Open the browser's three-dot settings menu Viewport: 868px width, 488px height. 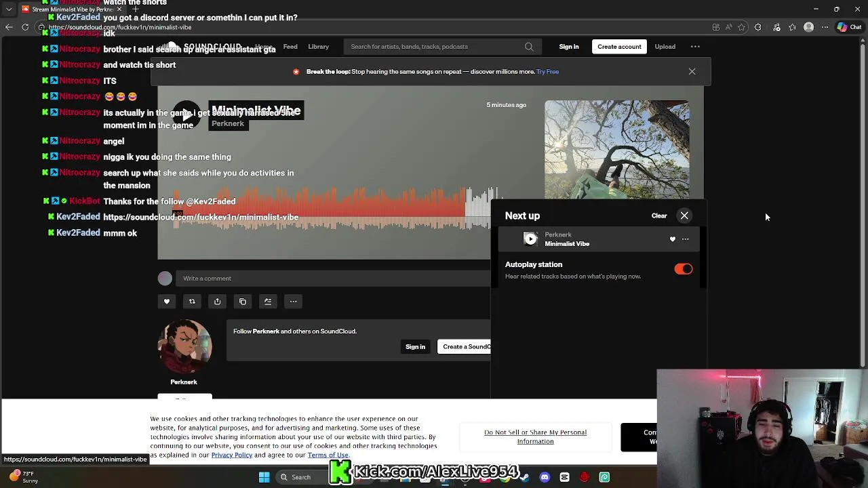825,27
